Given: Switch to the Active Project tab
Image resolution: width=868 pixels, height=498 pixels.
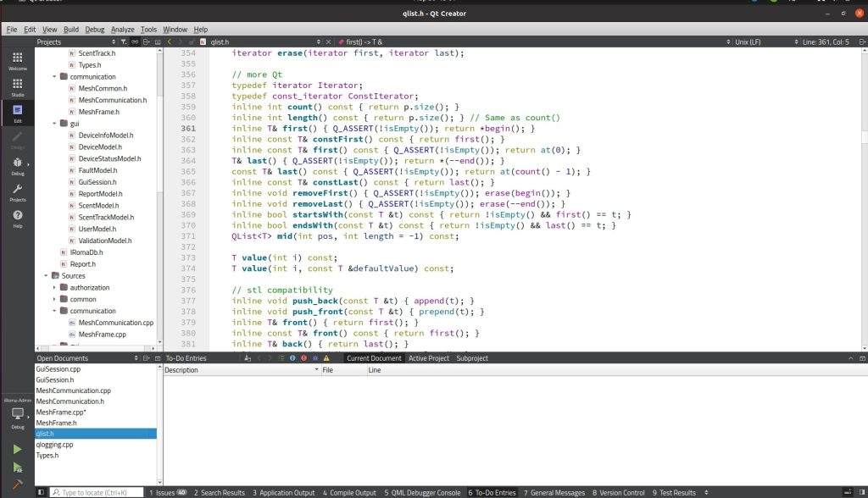Looking at the screenshot, I should click(428, 358).
